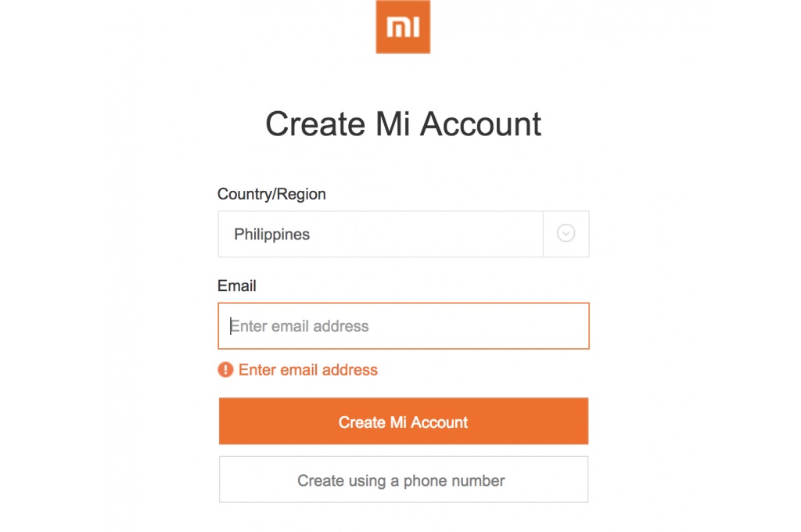Click the white label on orange submit button
This screenshot has height=532, width=801.
pos(403,422)
